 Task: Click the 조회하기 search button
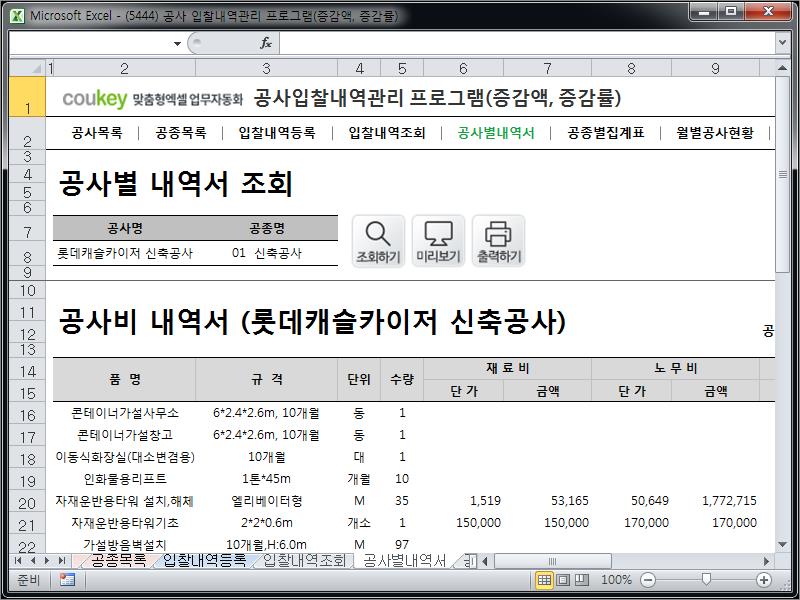click(x=378, y=241)
